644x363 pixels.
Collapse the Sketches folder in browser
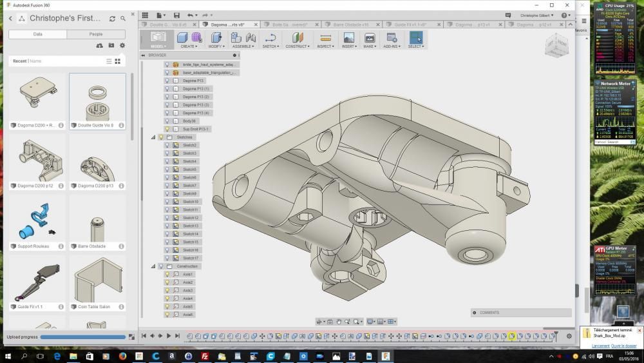click(153, 137)
